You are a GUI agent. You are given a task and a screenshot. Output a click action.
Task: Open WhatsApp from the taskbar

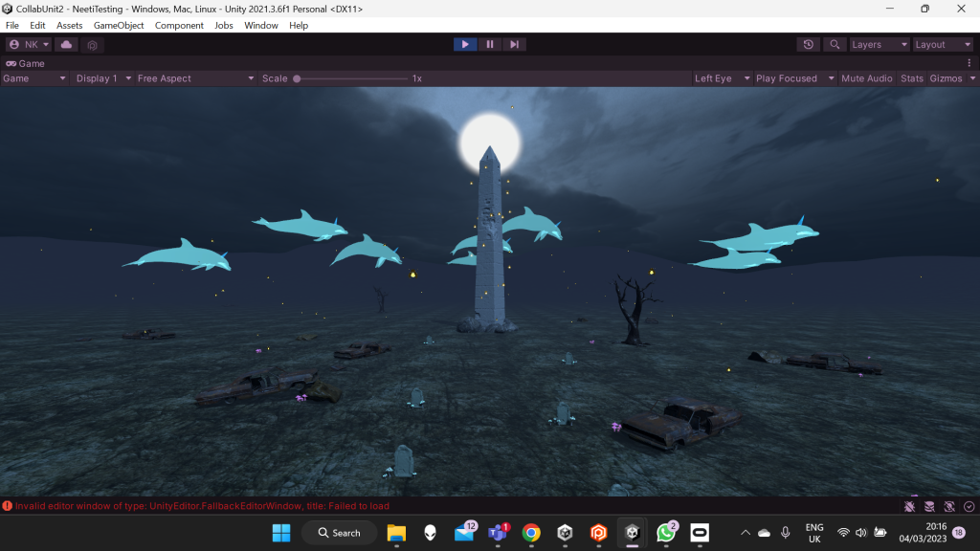(666, 532)
